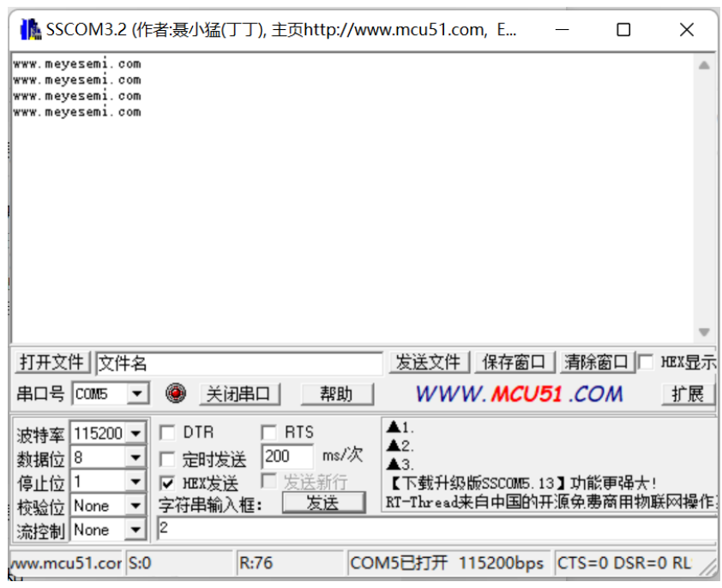Minimize the SSCOM3.2 window
This screenshot has height=588, width=722.
point(562,30)
